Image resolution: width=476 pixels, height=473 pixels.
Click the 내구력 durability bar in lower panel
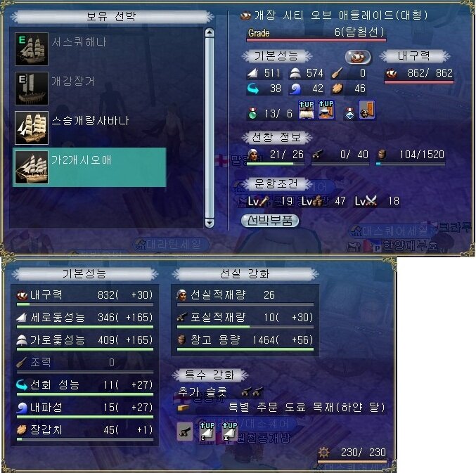pyautogui.click(x=85, y=304)
